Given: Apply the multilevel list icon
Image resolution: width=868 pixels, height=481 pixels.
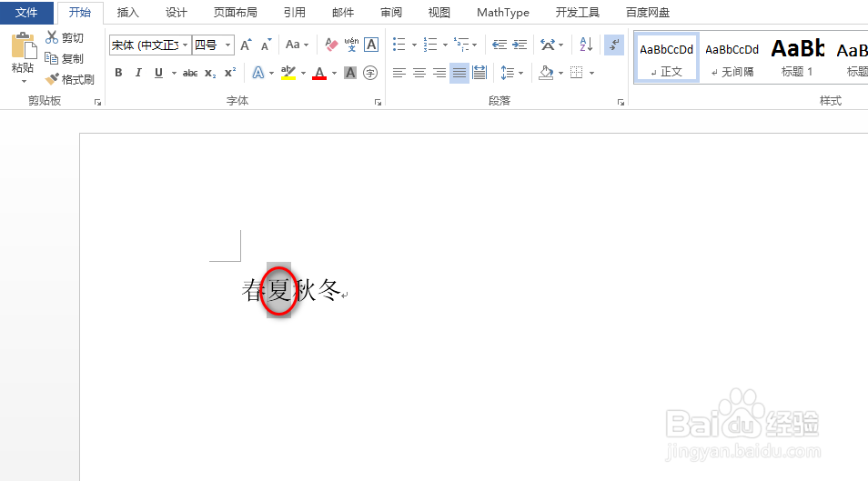Looking at the screenshot, I should coord(461,45).
